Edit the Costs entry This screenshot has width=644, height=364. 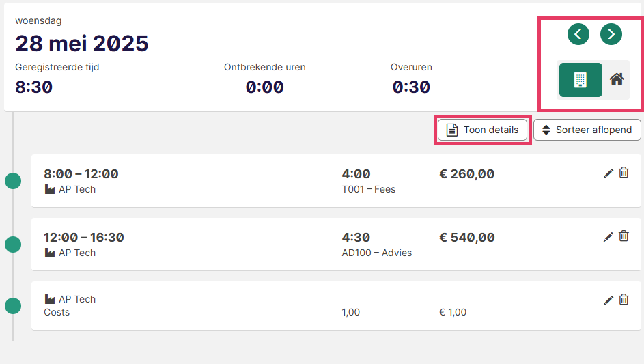coord(608,300)
